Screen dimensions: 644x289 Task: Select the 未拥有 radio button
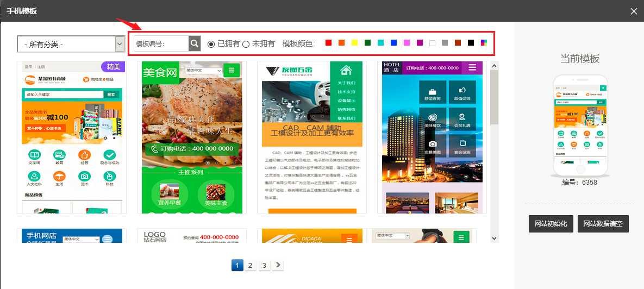[x=246, y=43]
